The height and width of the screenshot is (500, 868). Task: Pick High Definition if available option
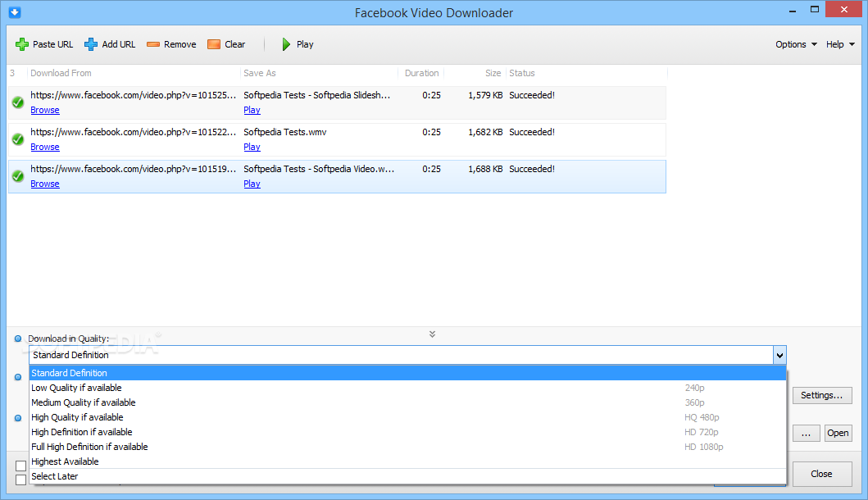407,432
